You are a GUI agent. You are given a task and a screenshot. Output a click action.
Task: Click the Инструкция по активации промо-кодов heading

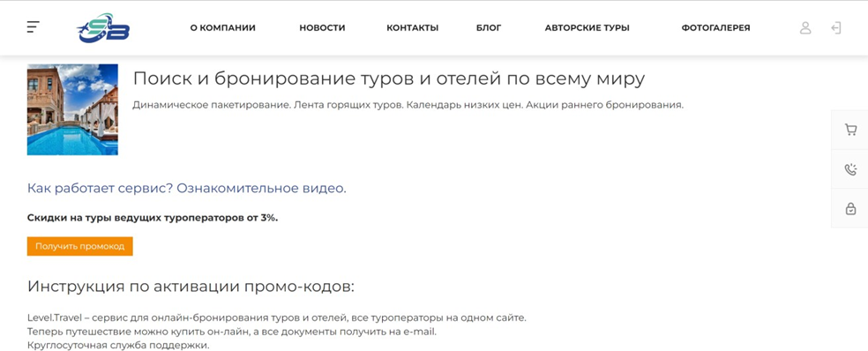(191, 287)
